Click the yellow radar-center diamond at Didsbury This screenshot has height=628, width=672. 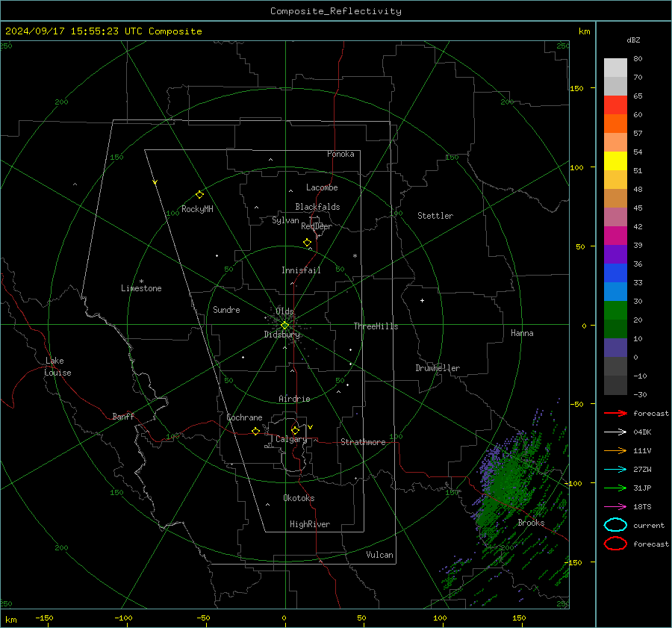click(284, 326)
